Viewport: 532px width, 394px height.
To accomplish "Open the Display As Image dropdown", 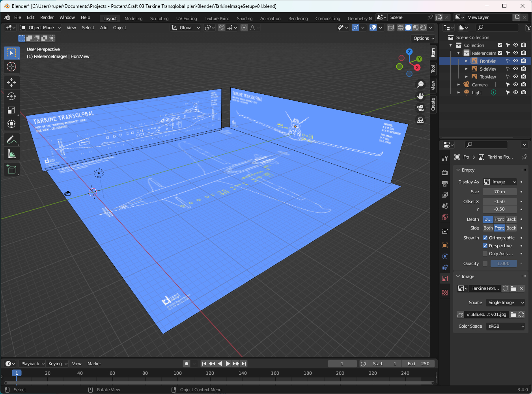I will (500, 182).
